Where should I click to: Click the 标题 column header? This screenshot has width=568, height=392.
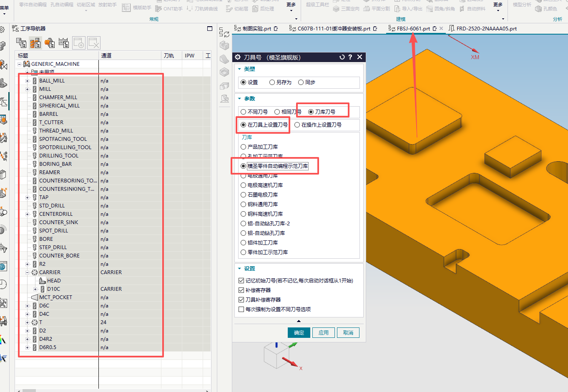(x=57, y=55)
